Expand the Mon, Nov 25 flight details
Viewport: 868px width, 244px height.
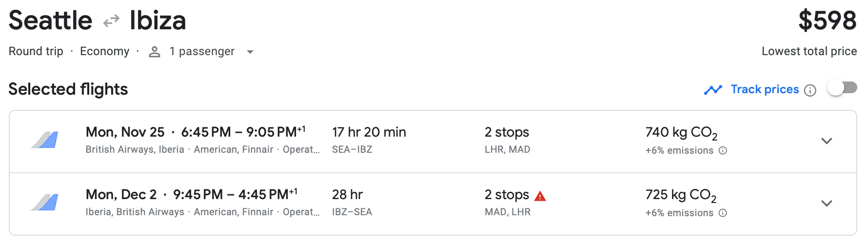point(827,141)
